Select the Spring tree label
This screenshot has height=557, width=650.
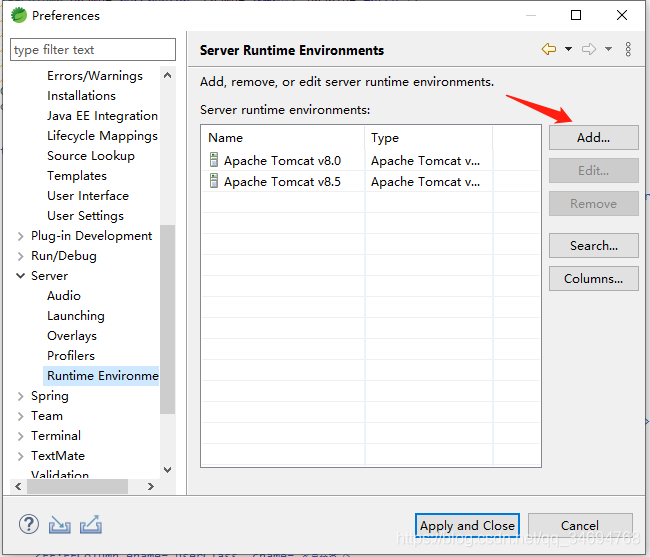(x=50, y=396)
